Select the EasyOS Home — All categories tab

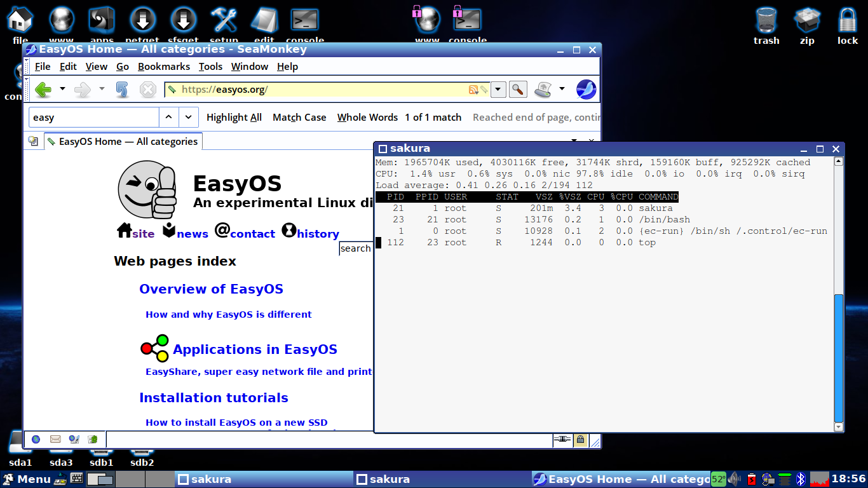click(x=123, y=142)
